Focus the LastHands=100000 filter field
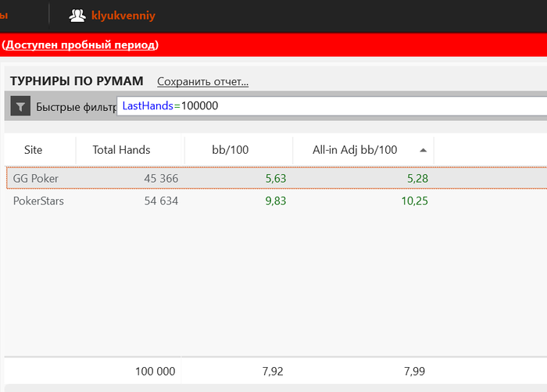 [x=332, y=105]
